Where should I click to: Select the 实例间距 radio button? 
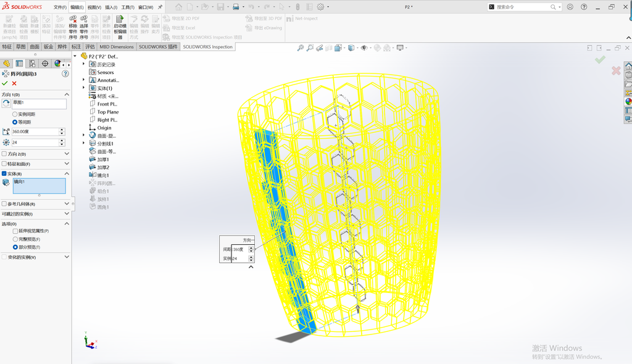coord(15,114)
